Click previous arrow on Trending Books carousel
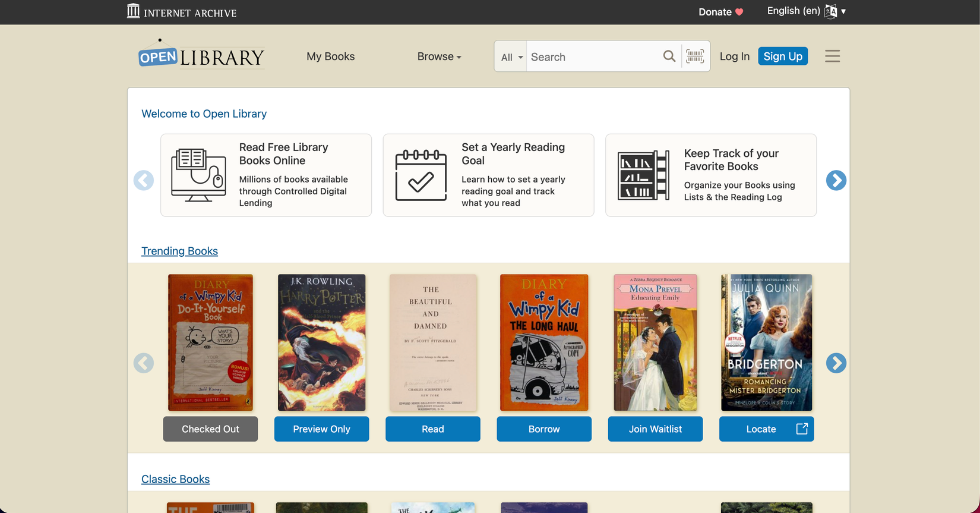This screenshot has width=980, height=513. (144, 363)
